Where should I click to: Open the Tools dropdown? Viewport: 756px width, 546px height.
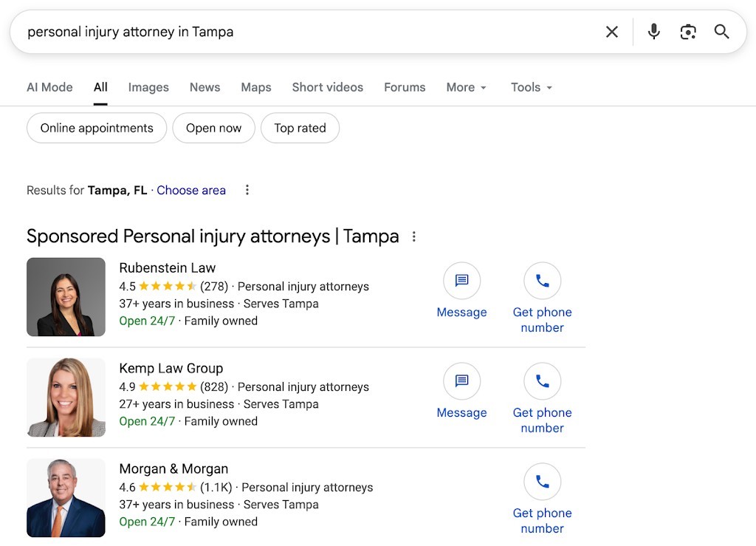[x=532, y=87]
